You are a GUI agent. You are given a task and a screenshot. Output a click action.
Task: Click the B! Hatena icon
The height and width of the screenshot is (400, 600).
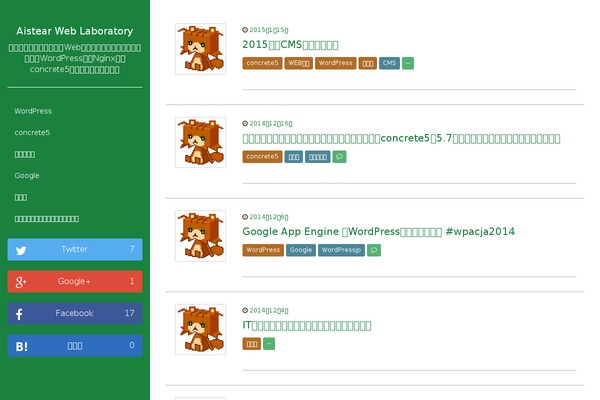coord(21,346)
